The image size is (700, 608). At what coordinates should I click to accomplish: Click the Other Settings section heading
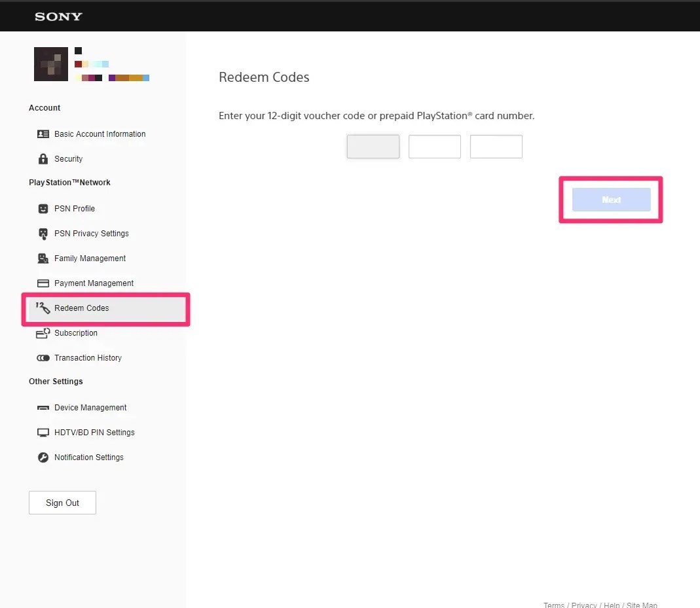56,382
